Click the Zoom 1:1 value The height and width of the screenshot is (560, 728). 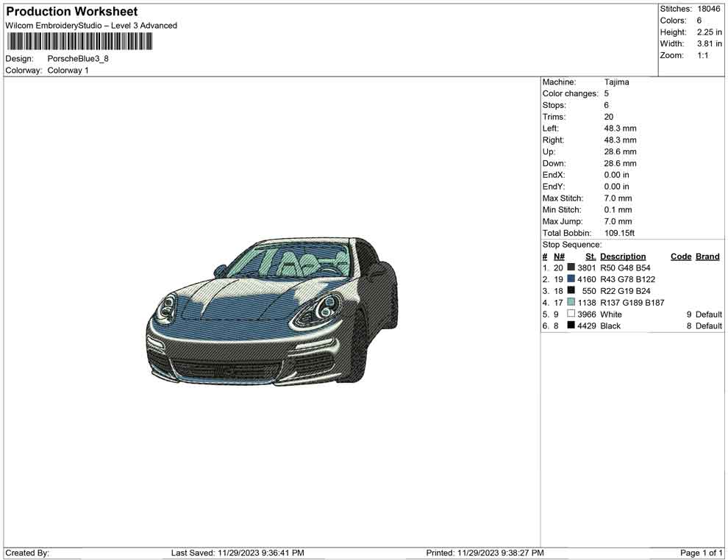click(x=704, y=54)
